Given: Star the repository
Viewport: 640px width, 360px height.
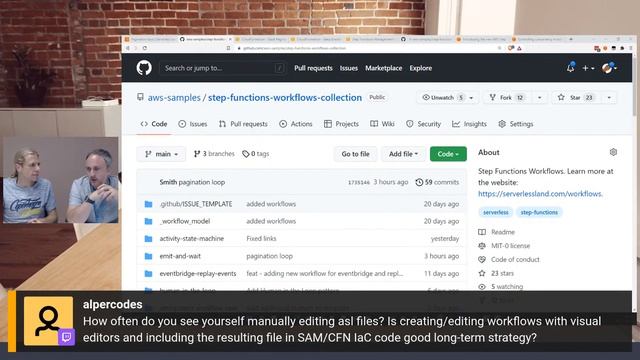Looking at the screenshot, I should 576,98.
